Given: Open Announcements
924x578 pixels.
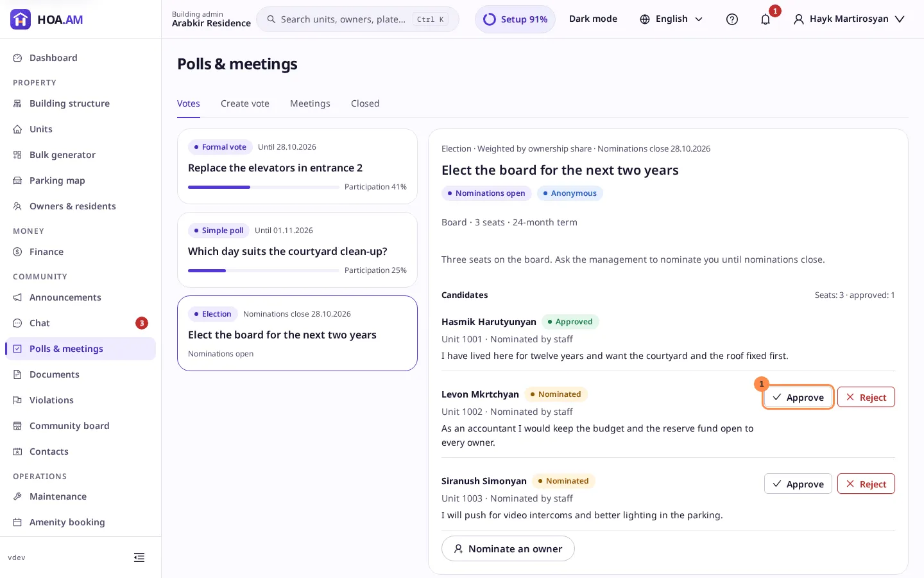Looking at the screenshot, I should tap(80, 297).
